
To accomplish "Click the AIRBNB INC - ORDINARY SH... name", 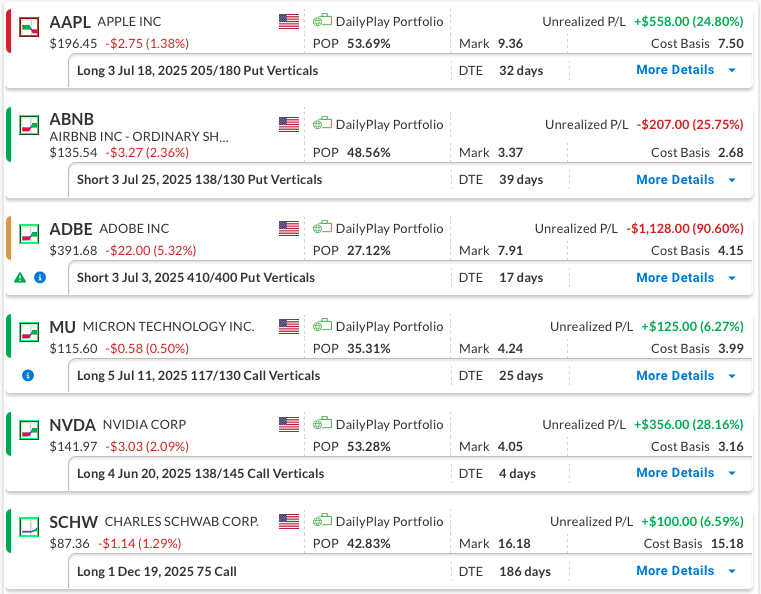I will point(139,137).
